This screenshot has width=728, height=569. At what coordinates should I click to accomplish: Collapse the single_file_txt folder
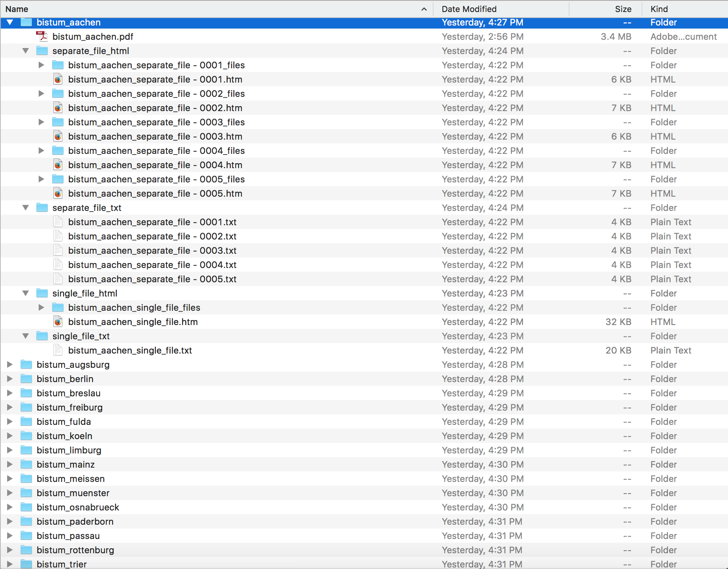[26, 336]
